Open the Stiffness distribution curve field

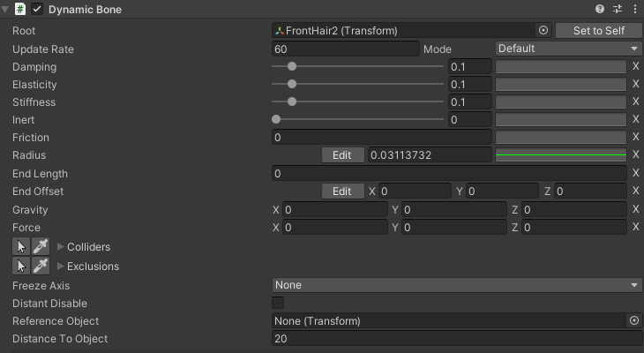[x=561, y=101]
